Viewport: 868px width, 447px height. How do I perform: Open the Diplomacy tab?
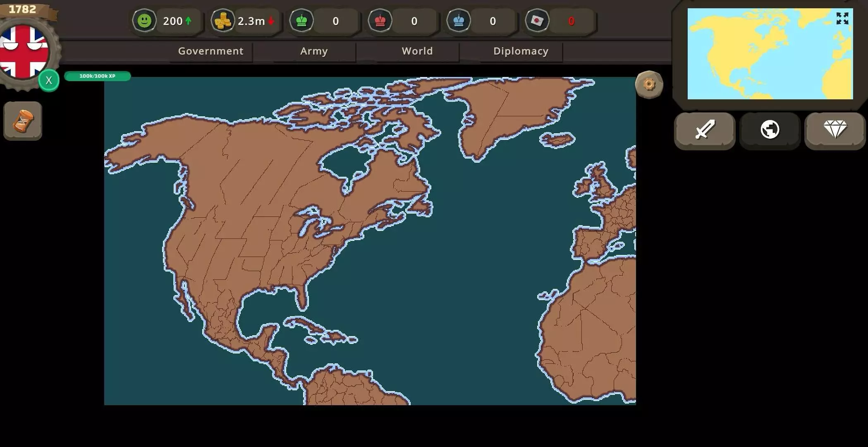(x=521, y=51)
